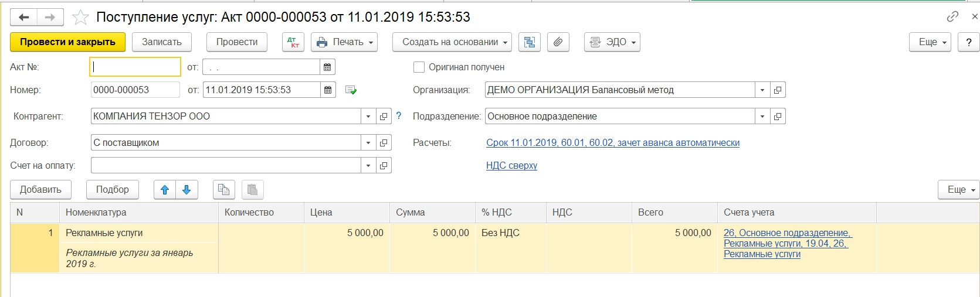Click the Расчеты terms hyperlink
The image size is (980, 297).
pyautogui.click(x=612, y=143)
